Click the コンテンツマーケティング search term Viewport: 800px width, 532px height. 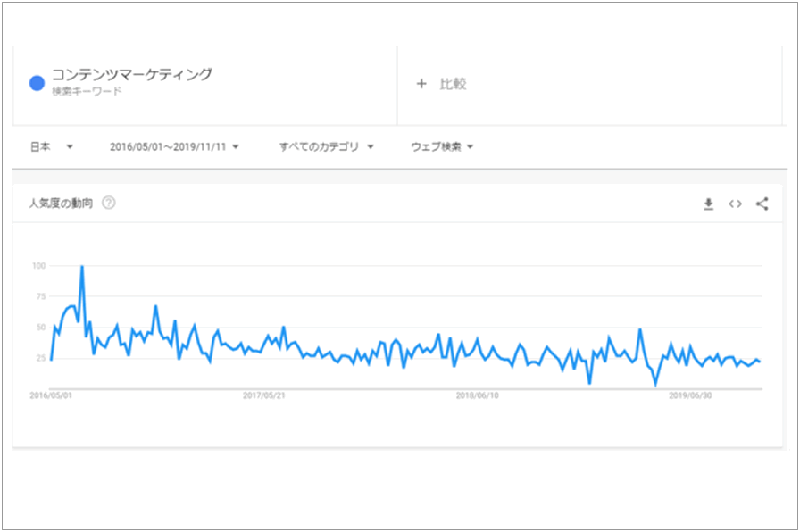tap(132, 75)
